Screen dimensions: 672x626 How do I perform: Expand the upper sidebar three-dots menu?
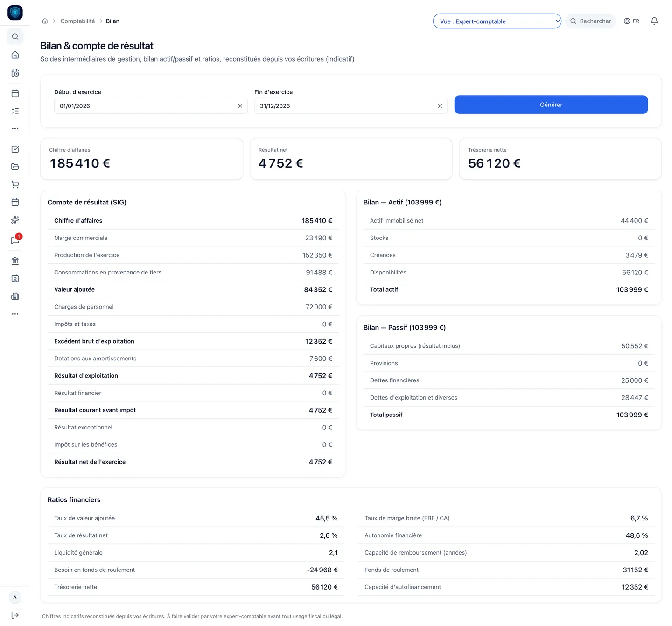(x=15, y=128)
